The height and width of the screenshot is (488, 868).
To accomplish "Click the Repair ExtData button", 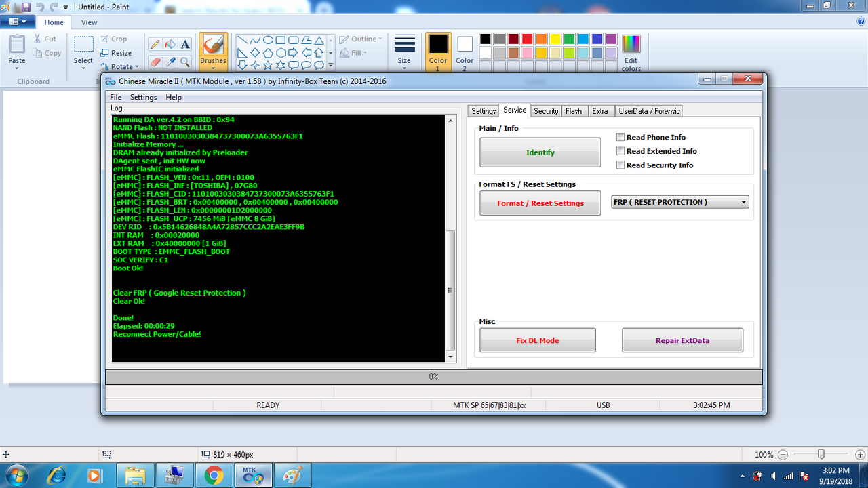I will click(x=682, y=340).
